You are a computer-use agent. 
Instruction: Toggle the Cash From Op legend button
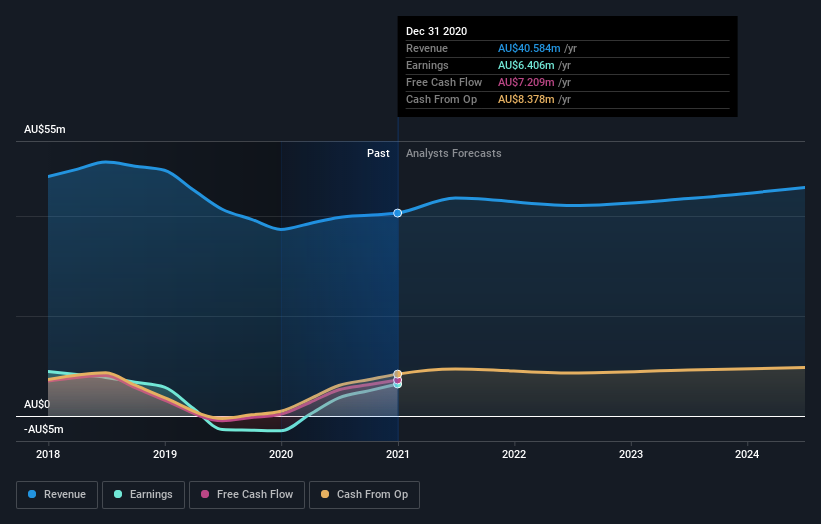pos(364,495)
